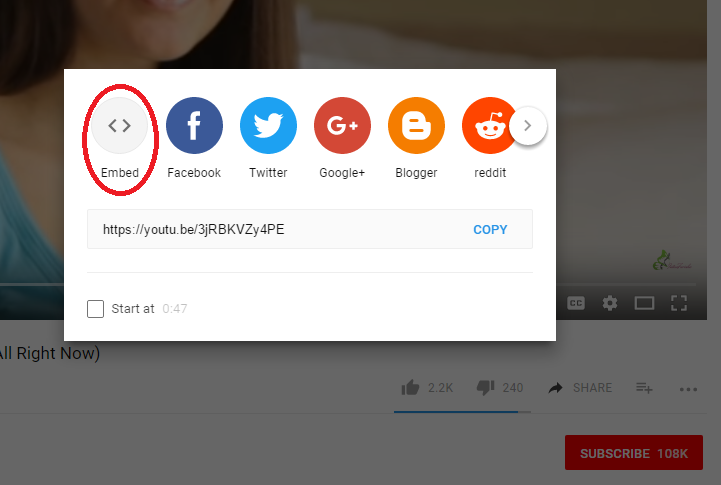Toggle closed captions in the player
This screenshot has height=485, width=721.
point(576,303)
